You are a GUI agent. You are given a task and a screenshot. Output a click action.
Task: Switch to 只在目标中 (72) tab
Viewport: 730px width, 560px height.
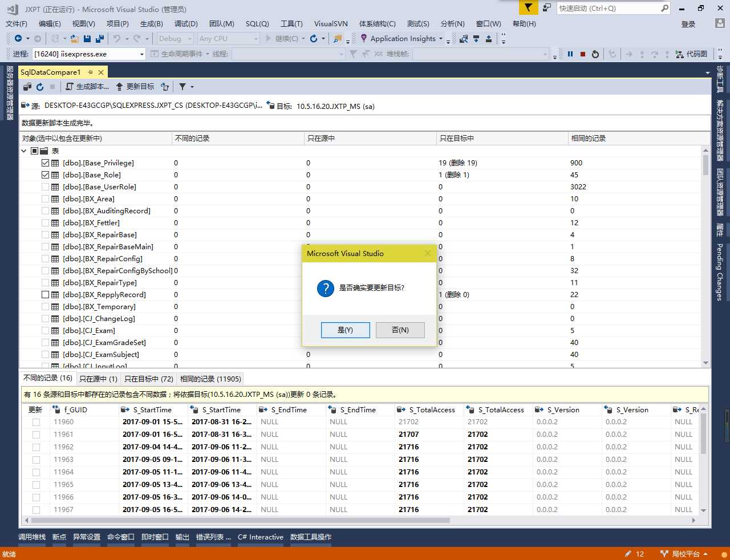149,379
